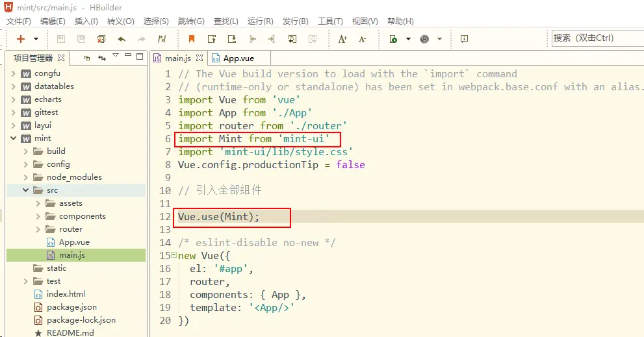
Task: Open the 插入(I) menu
Action: pyautogui.click(x=86, y=21)
